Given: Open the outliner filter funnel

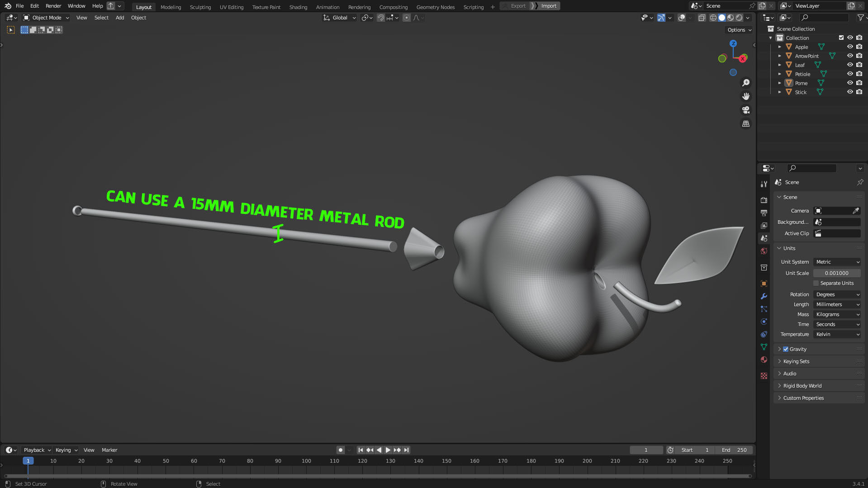Looking at the screenshot, I should point(860,18).
